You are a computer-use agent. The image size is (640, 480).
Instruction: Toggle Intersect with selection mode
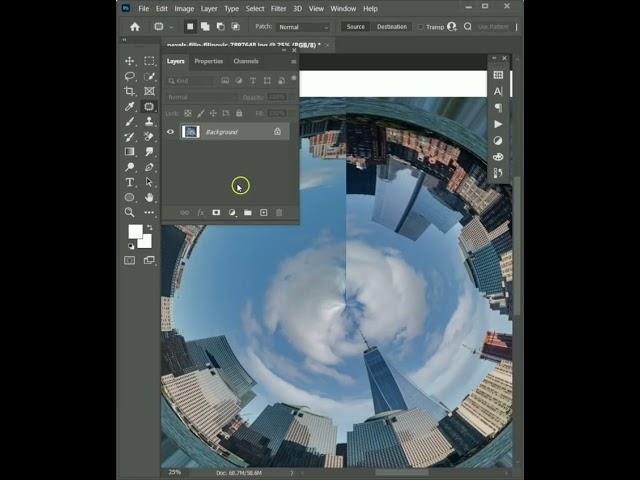236,27
